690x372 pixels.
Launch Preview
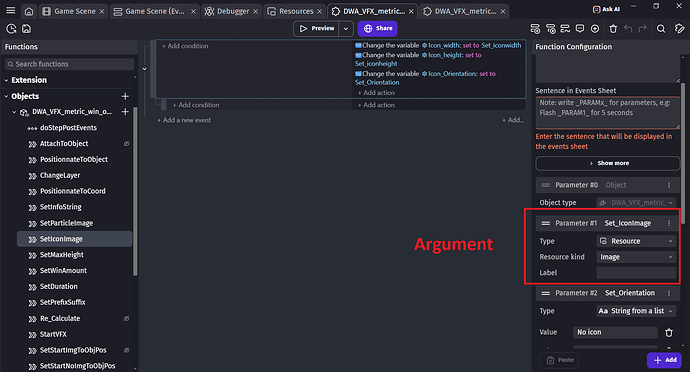pos(317,29)
